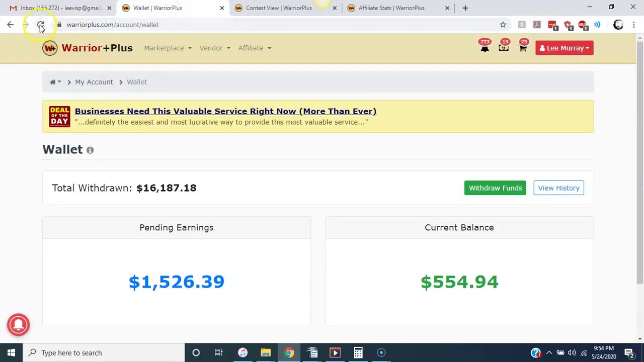Image resolution: width=644 pixels, height=362 pixels.
Task: Open the Windows action center icon
Action: tap(629, 352)
